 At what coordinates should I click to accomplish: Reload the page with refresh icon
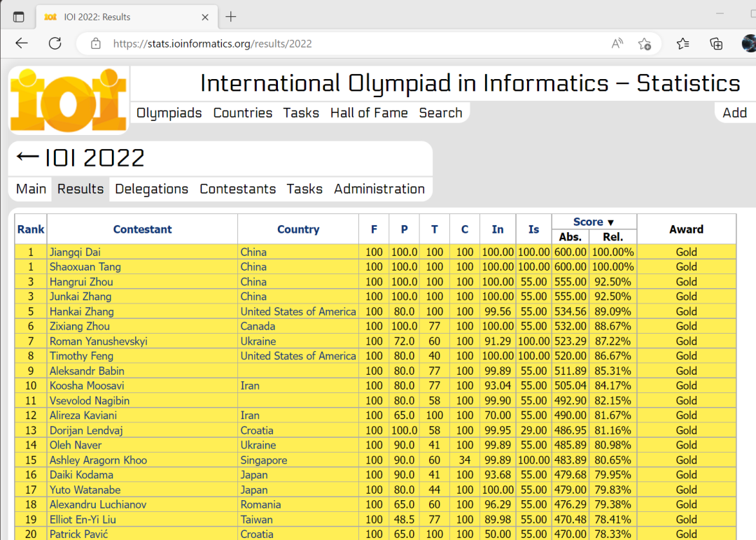tap(55, 43)
